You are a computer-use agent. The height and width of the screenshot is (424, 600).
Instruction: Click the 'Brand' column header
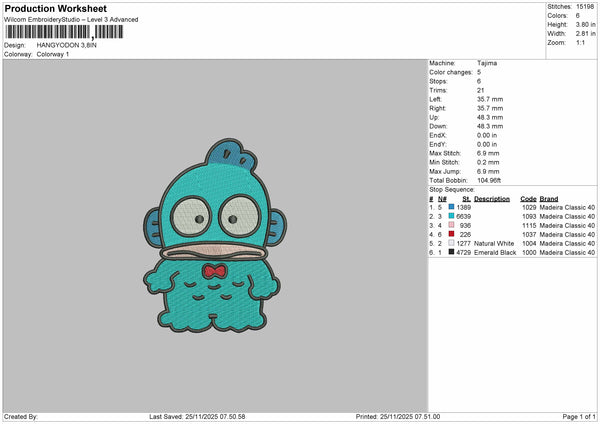pos(549,199)
